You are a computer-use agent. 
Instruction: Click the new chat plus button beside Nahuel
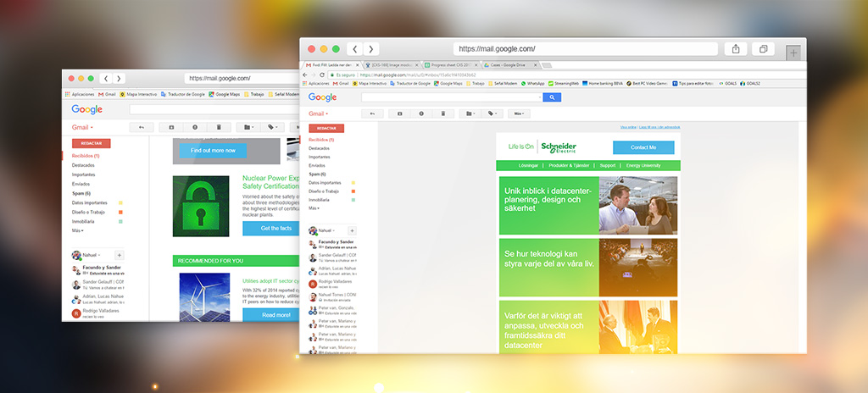click(352, 230)
